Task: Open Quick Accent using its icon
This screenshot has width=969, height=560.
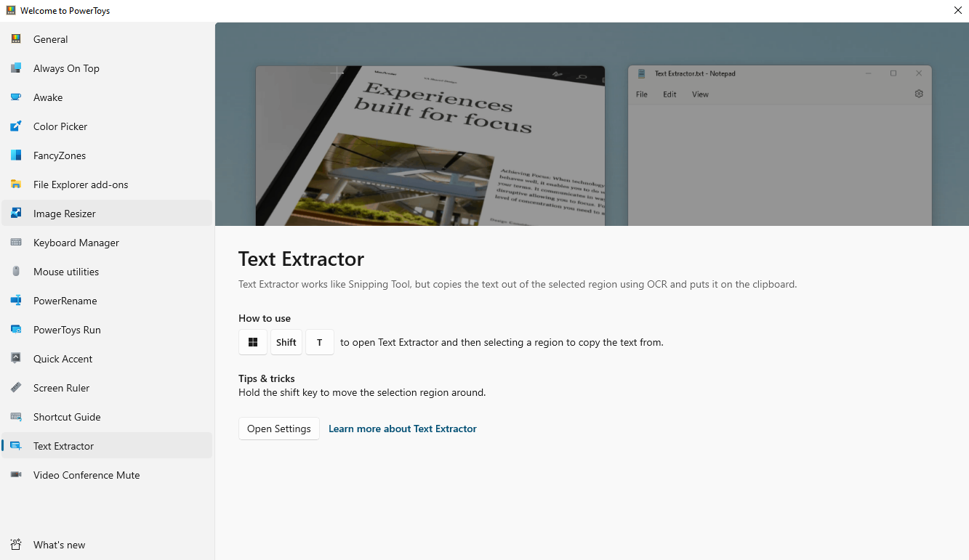Action: 16,359
